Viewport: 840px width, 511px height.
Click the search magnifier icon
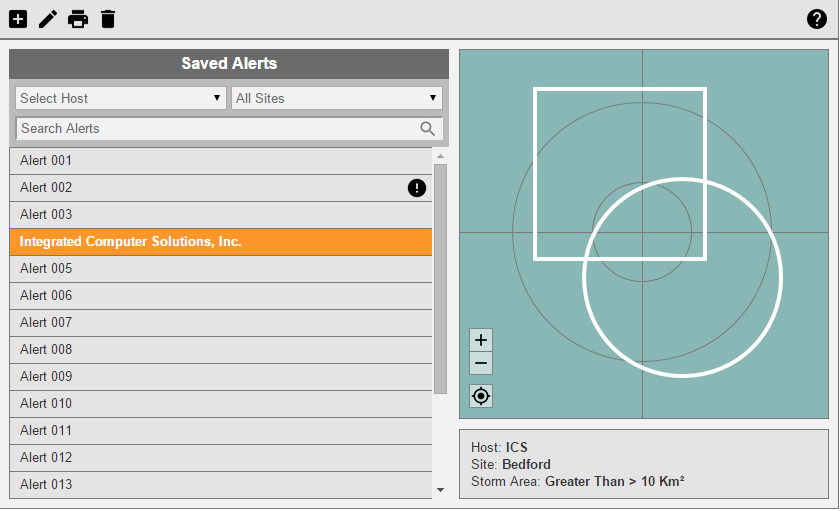pyautogui.click(x=428, y=128)
